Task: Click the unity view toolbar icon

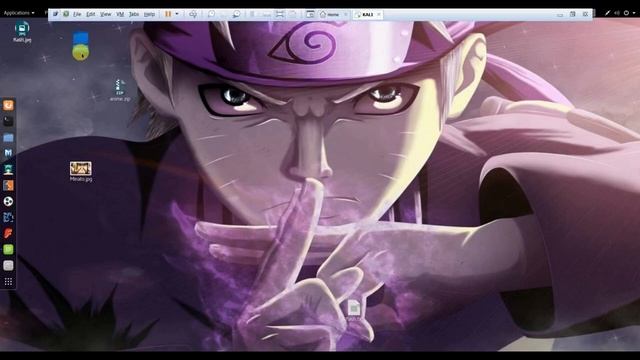Action: (x=293, y=14)
